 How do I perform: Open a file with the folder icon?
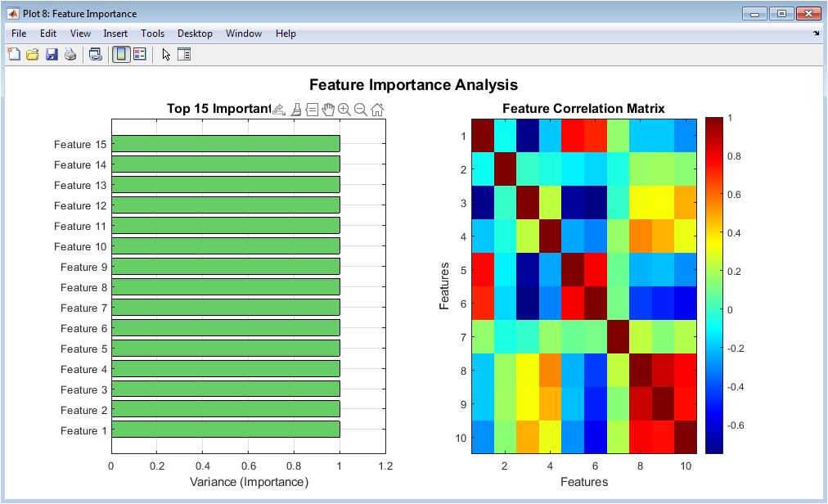coord(33,55)
